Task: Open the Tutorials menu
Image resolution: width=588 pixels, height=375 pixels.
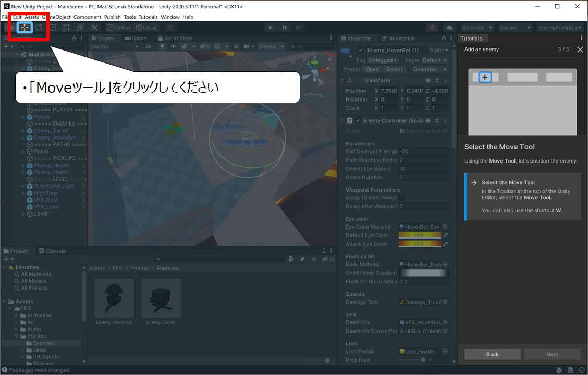Action: 148,17
